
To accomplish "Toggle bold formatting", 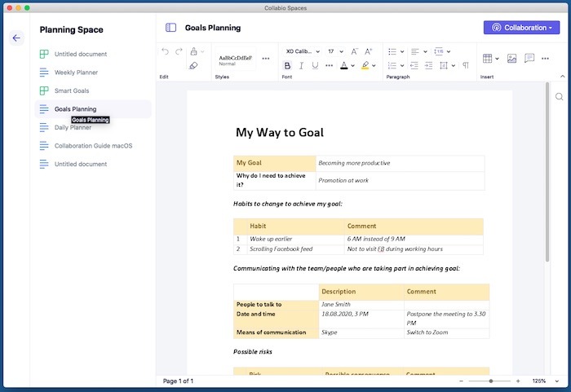I will click(x=287, y=65).
